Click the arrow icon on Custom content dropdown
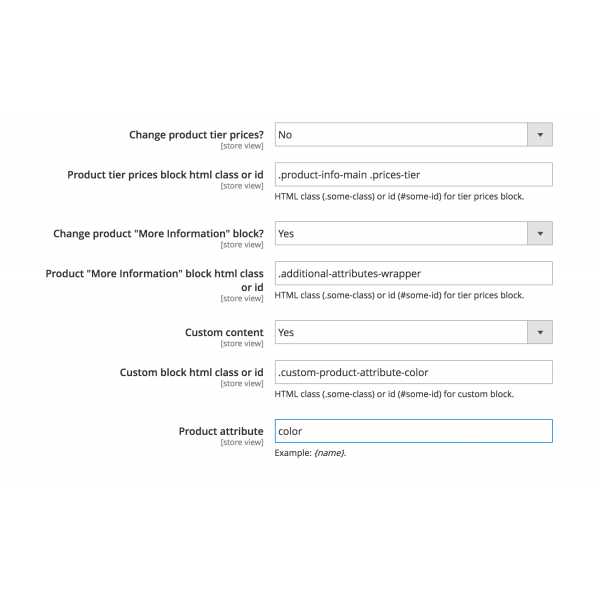Image resolution: width=600 pixels, height=600 pixels. click(x=540, y=332)
